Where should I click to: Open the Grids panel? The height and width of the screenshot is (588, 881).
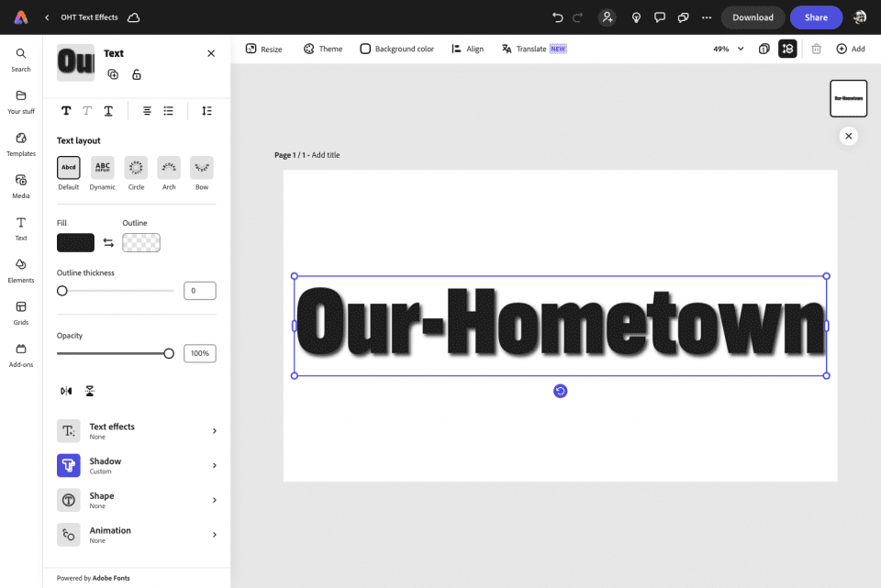tap(20, 313)
